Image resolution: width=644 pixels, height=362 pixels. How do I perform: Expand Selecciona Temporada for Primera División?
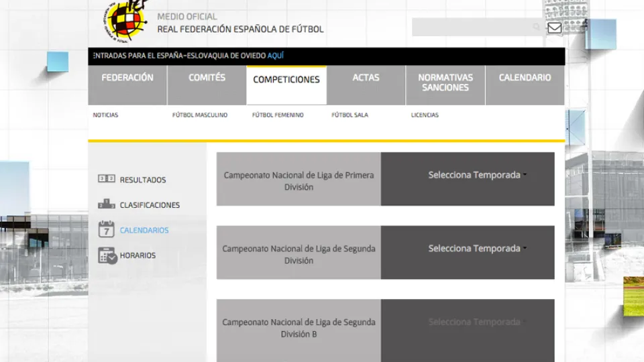click(x=477, y=175)
